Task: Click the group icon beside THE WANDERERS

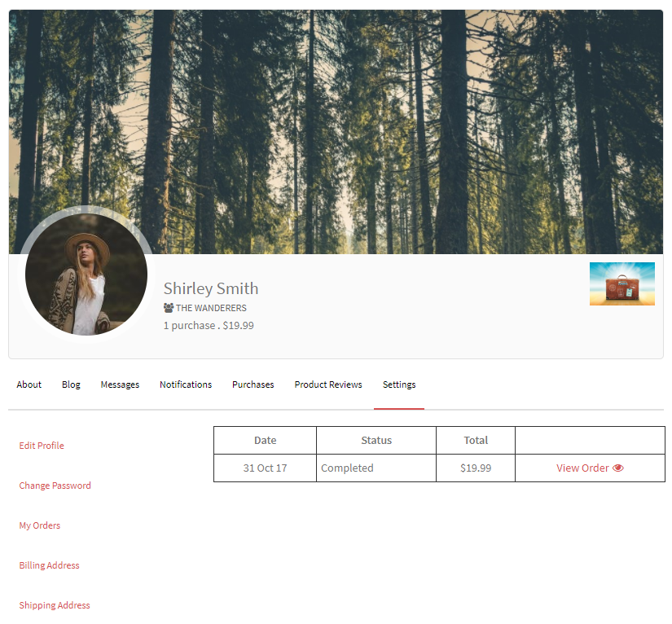Action: pyautogui.click(x=169, y=308)
